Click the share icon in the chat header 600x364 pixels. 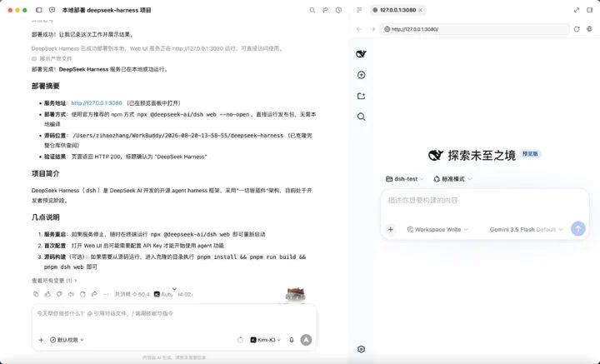click(x=325, y=10)
